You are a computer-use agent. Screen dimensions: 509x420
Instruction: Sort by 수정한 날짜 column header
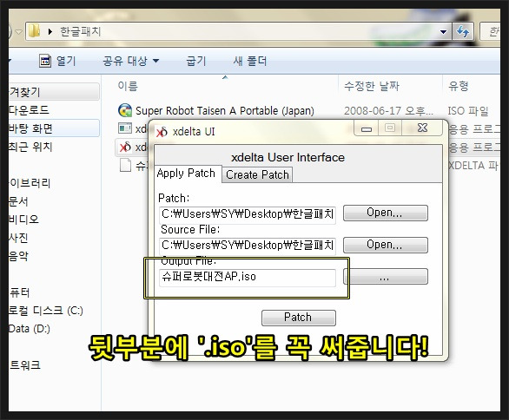point(372,86)
